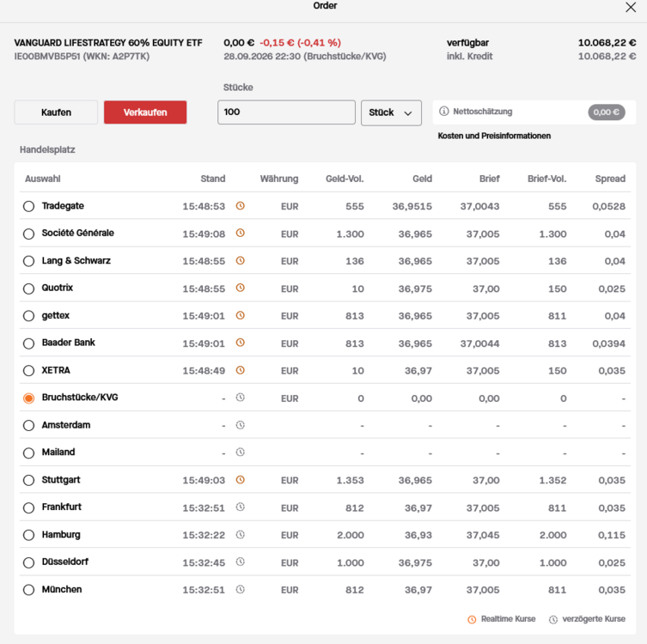Click the realtime clock icon in Quotrix row
This screenshot has width=647, height=644.
coord(240,288)
